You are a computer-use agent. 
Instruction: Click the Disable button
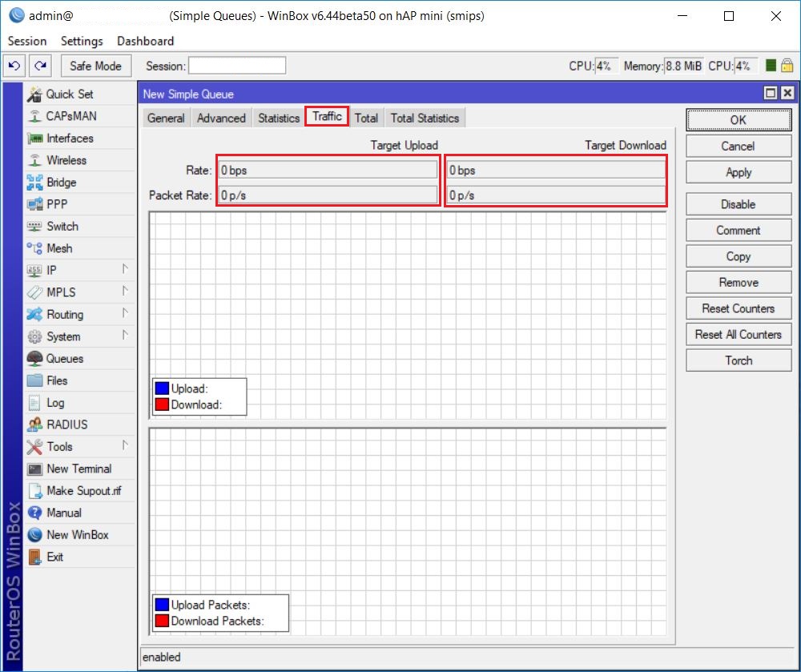739,204
